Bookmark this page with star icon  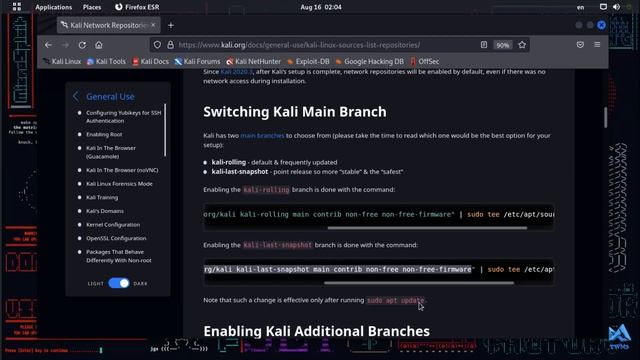pyautogui.click(x=522, y=45)
